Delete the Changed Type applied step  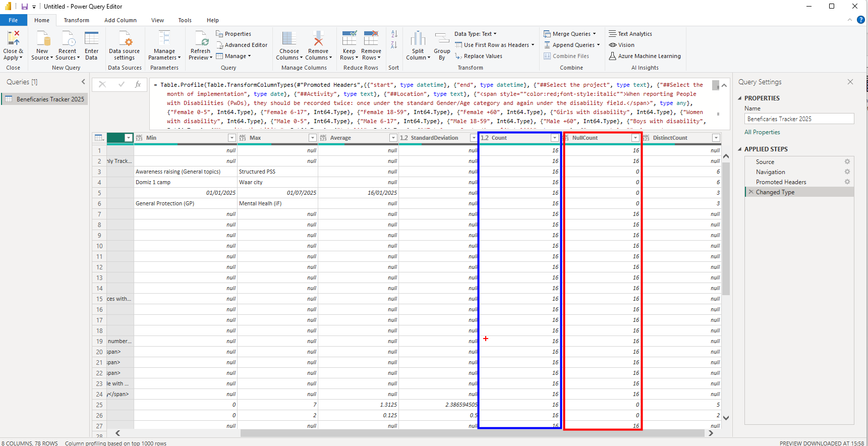751,192
